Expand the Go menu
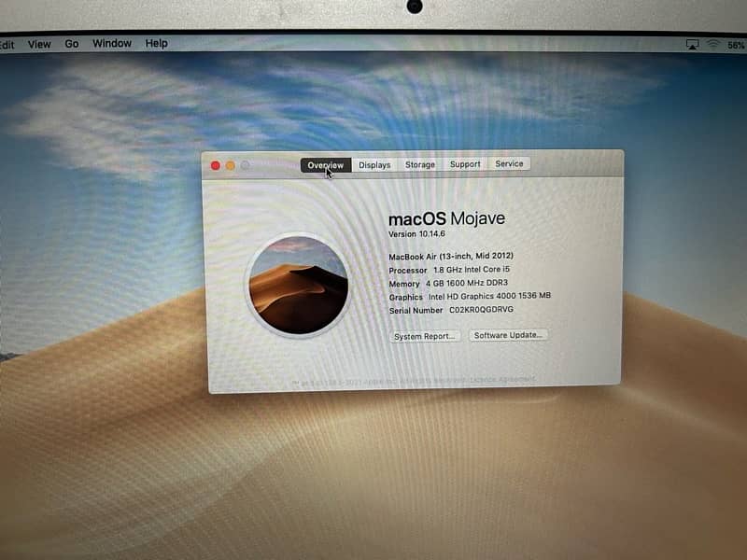 (72, 44)
